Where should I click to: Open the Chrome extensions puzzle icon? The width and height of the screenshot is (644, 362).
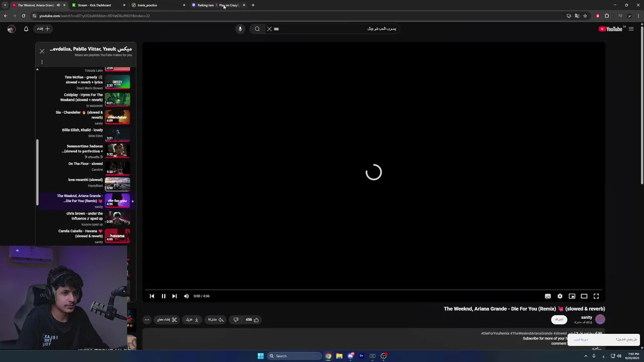coord(607,16)
